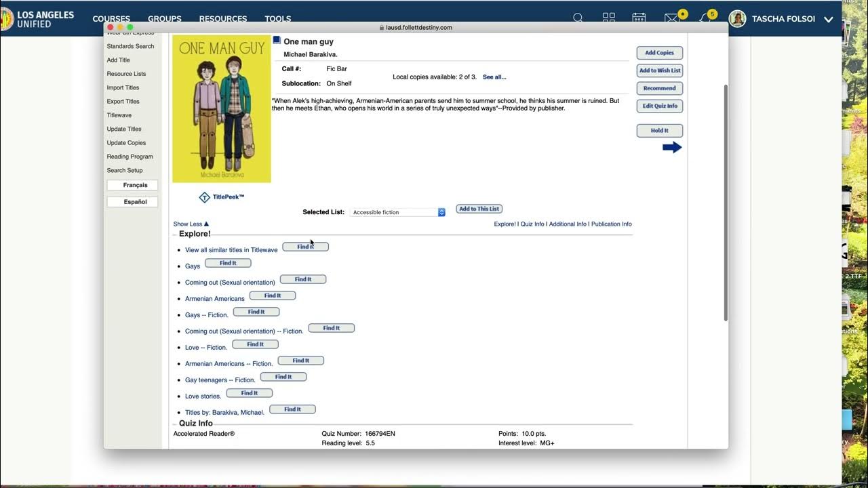Open Resource Lists in sidebar
This screenshot has height=488, width=868.
(x=126, y=74)
